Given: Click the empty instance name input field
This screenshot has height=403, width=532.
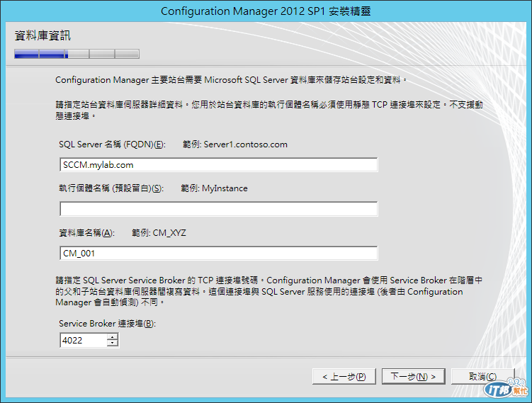Looking at the screenshot, I should [218, 209].
